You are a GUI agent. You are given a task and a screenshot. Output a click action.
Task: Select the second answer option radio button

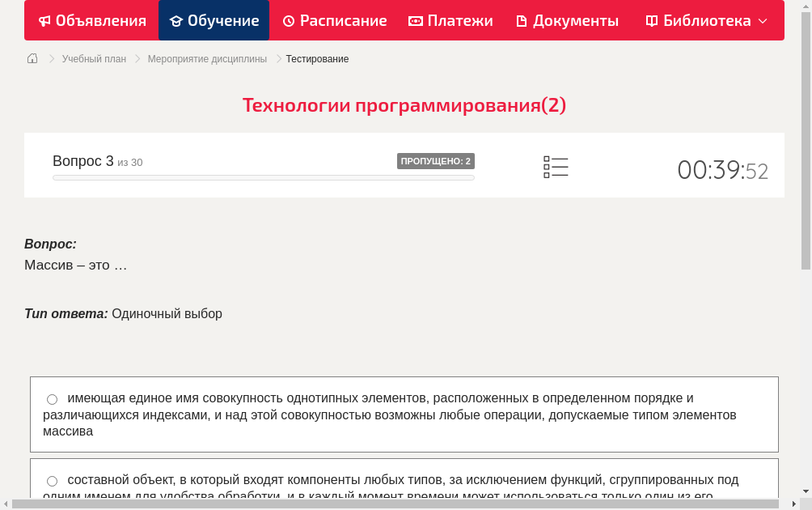tap(52, 480)
